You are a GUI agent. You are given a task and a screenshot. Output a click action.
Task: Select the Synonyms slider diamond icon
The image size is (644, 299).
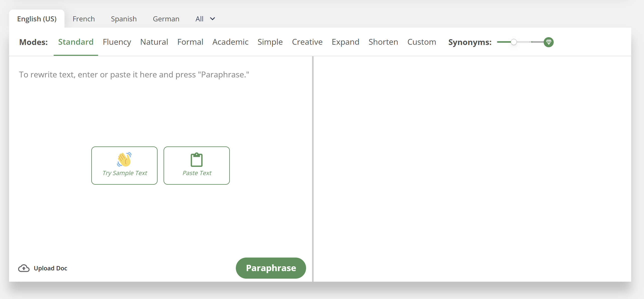pos(549,41)
